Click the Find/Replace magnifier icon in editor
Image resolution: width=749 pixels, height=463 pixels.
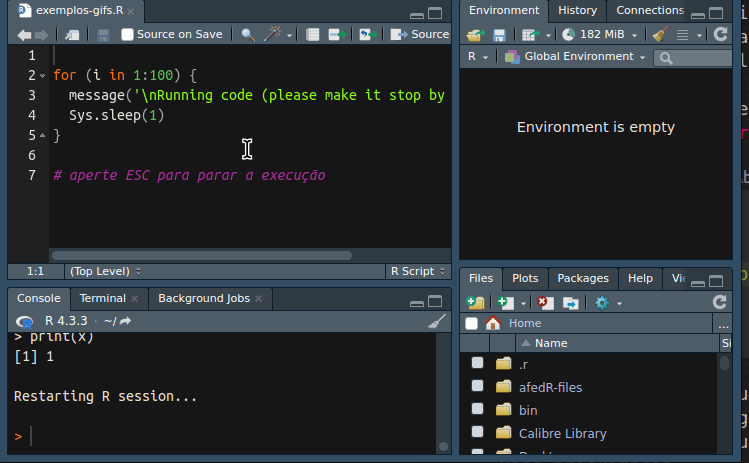coord(248,34)
